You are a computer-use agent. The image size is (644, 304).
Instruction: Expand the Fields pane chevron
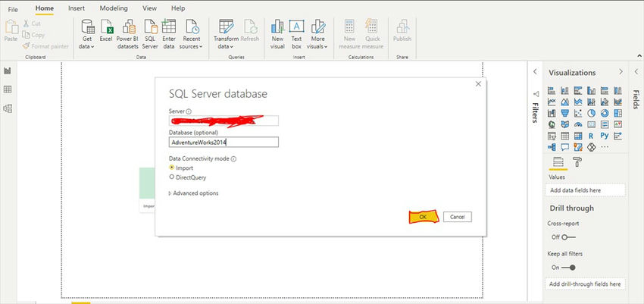(636, 71)
